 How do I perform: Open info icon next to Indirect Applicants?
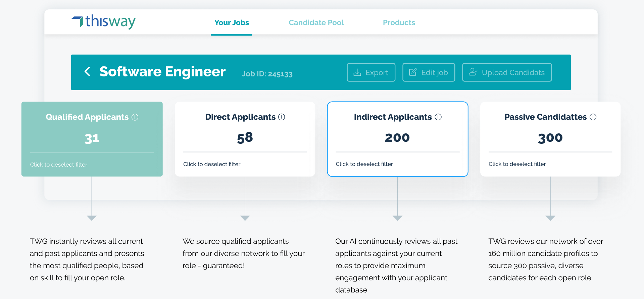[x=438, y=117]
